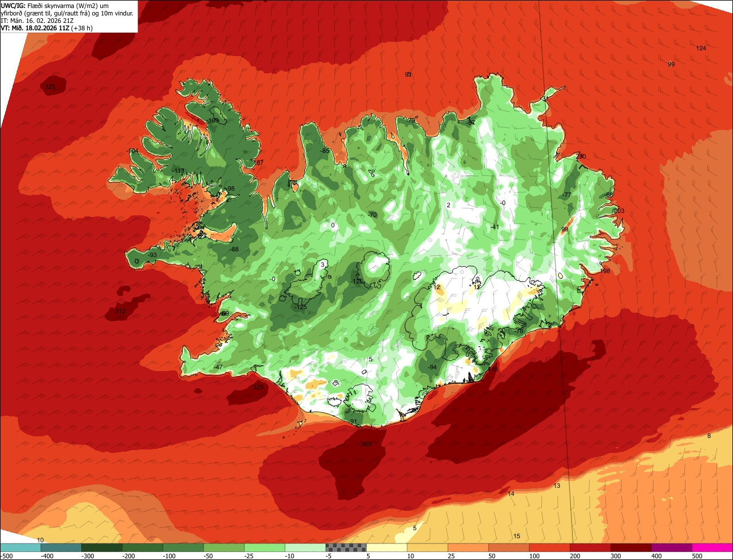Click the map value -47 on Reykjanes peninsula

click(218, 367)
